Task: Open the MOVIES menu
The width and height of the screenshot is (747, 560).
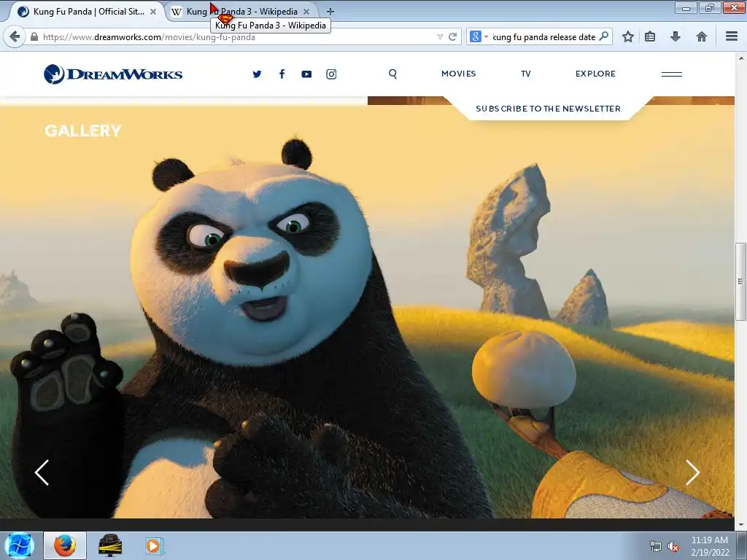Action: click(x=459, y=74)
